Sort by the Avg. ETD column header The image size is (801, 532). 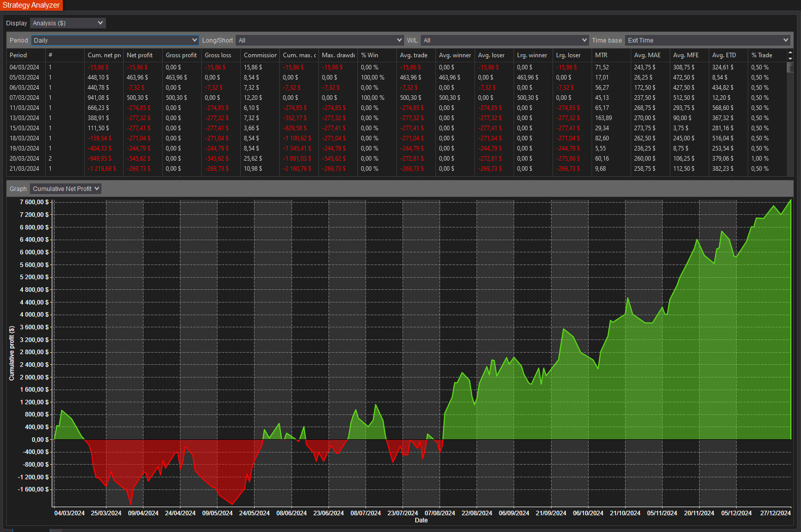729,55
